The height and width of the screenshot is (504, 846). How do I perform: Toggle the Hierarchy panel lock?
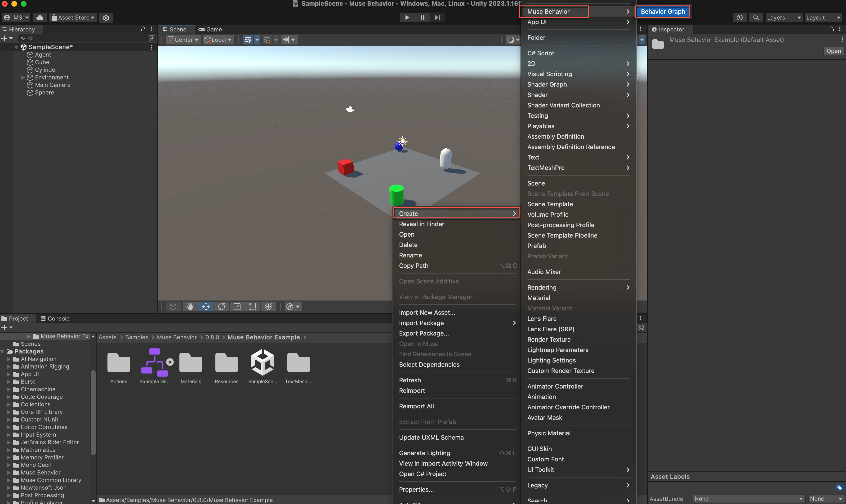[x=143, y=29]
